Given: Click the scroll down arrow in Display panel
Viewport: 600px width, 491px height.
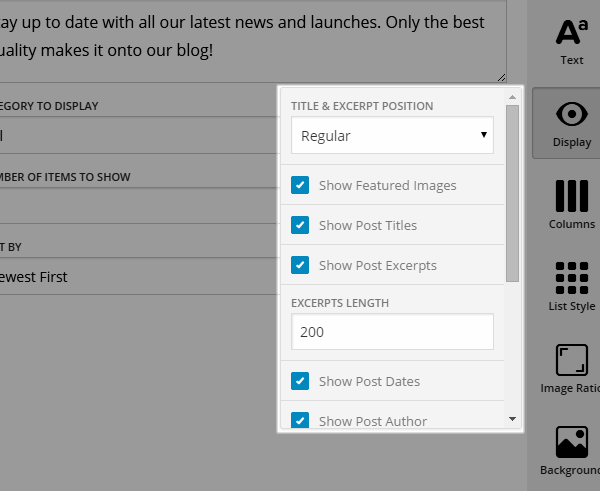Looking at the screenshot, I should (x=512, y=419).
